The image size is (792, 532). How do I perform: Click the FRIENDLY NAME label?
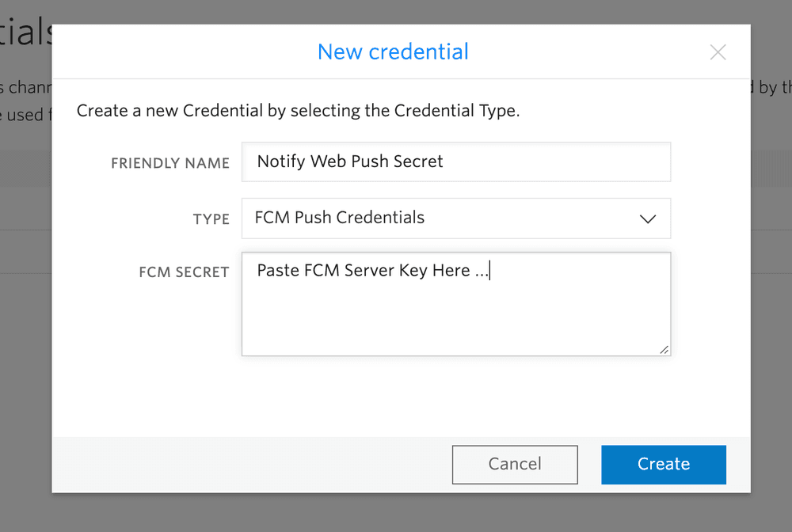[170, 163]
